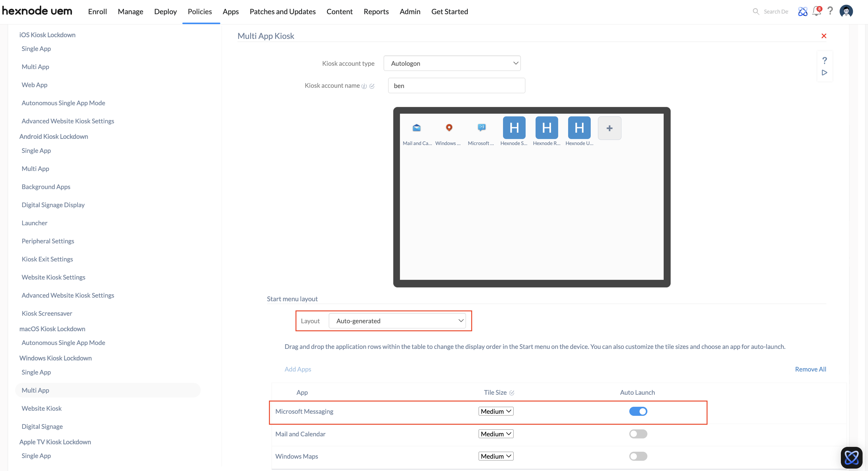The width and height of the screenshot is (868, 471).
Task: Open Kiosk Exit Settings
Action: point(47,259)
